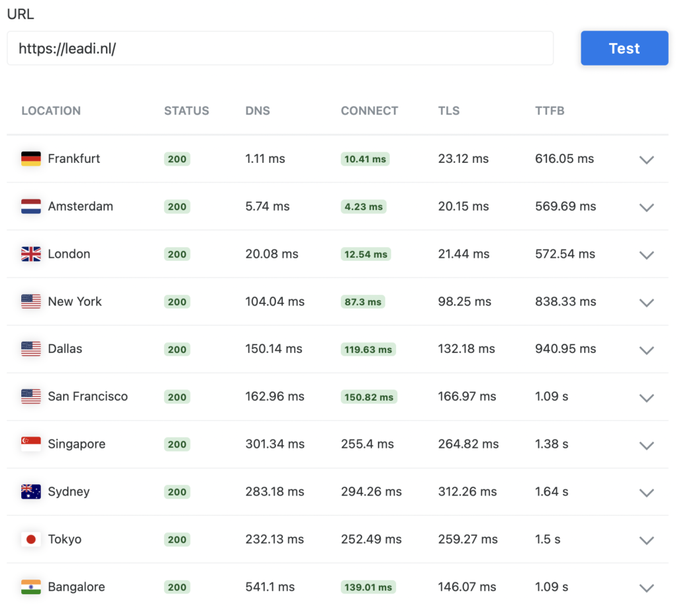This screenshot has height=616, width=678.
Task: Click the 200 status badge for London
Action: pyautogui.click(x=177, y=254)
